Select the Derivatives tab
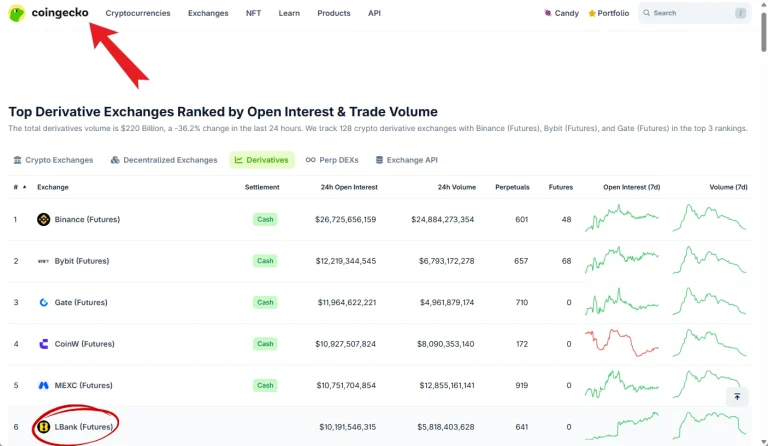The height and width of the screenshot is (446, 768). 262,160
